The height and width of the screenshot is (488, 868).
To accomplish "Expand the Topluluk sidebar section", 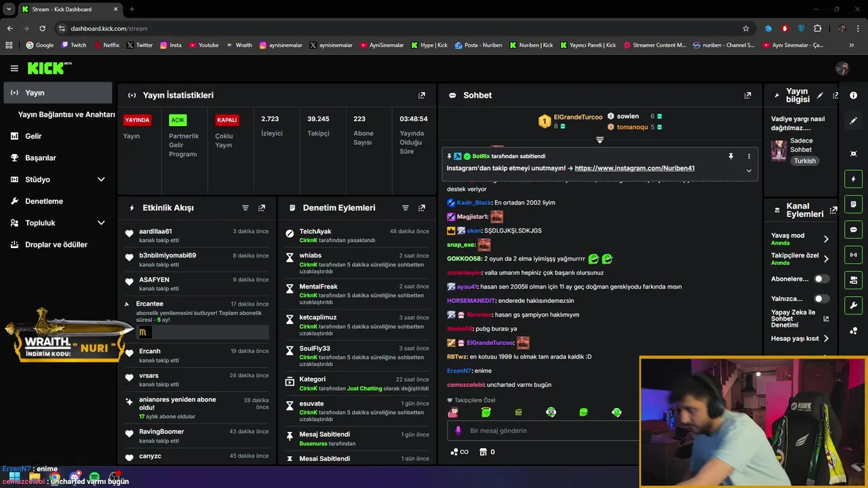I will [x=101, y=223].
